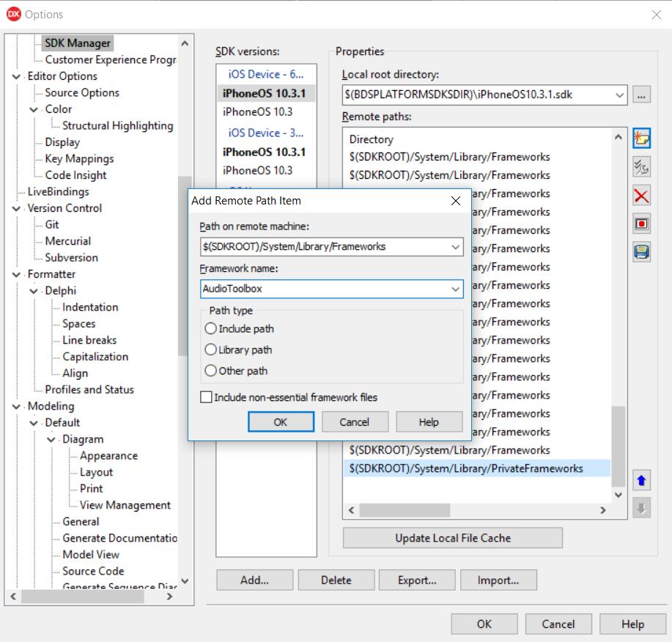Select LiveBindings tree item
Viewport: 672px width, 642px height.
click(59, 191)
